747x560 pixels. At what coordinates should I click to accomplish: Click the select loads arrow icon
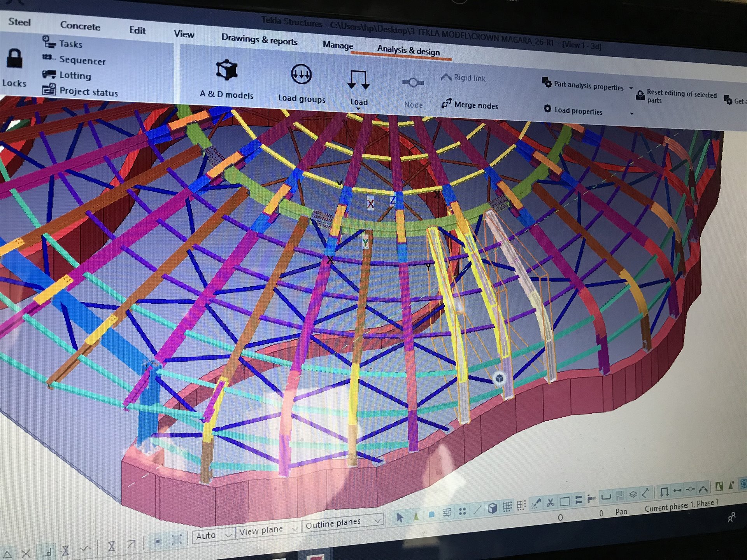[664, 492]
